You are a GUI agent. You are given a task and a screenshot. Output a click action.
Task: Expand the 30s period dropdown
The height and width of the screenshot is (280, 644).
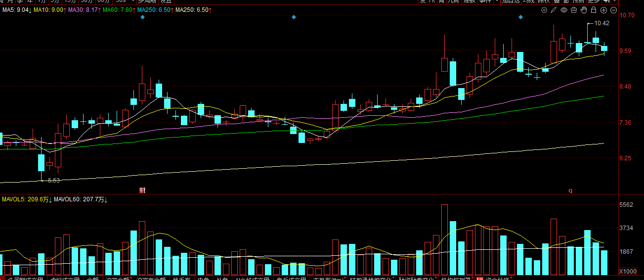click(133, 1)
